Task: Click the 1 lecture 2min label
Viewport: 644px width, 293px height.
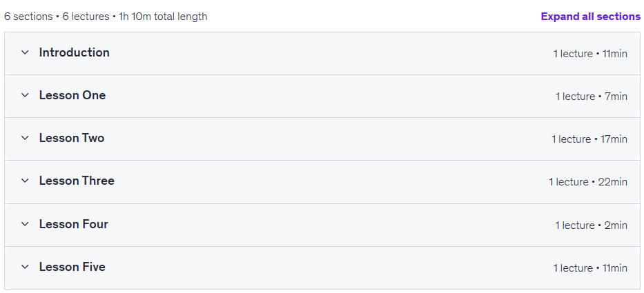Action: pos(592,225)
